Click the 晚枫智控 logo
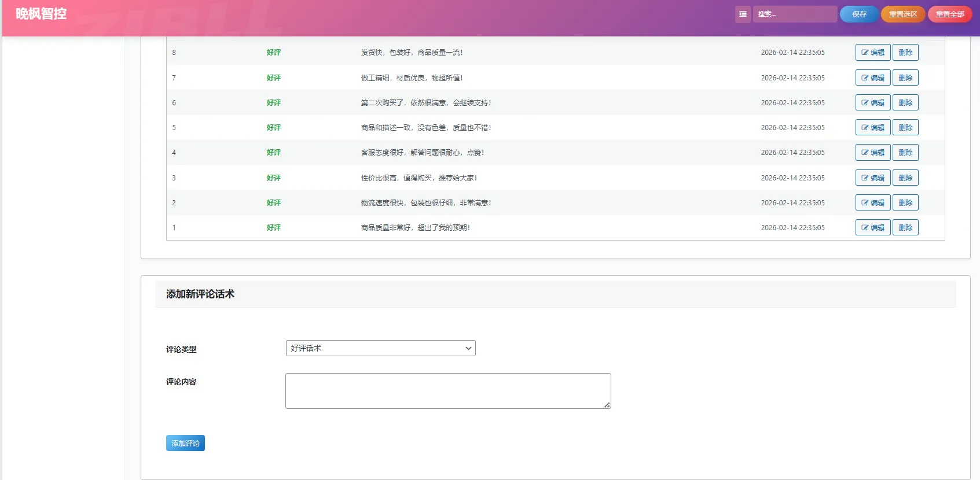Image resolution: width=980 pixels, height=480 pixels. tap(41, 14)
